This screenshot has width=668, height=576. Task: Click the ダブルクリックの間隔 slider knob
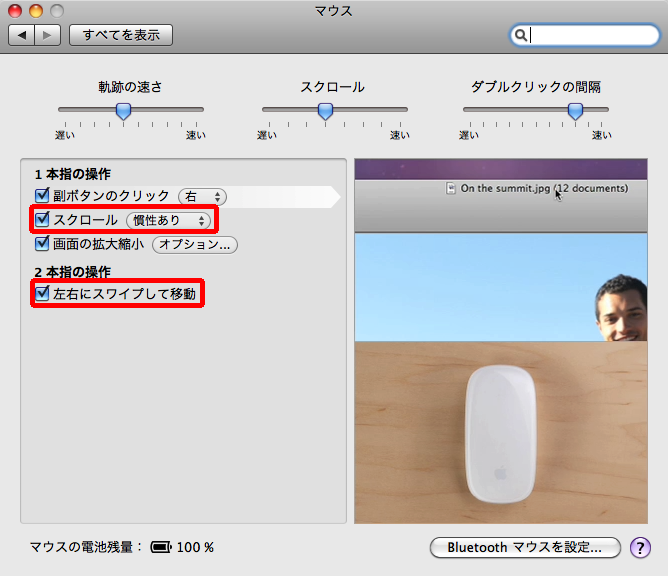(575, 111)
